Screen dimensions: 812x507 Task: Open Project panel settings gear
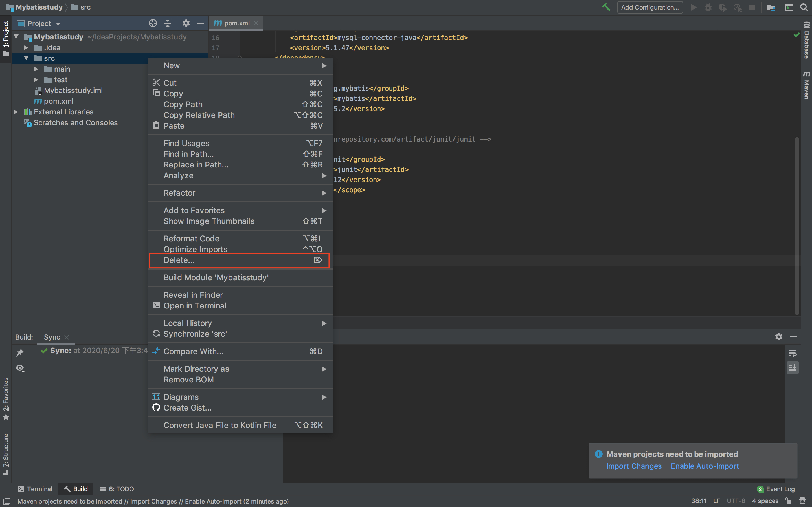186,23
